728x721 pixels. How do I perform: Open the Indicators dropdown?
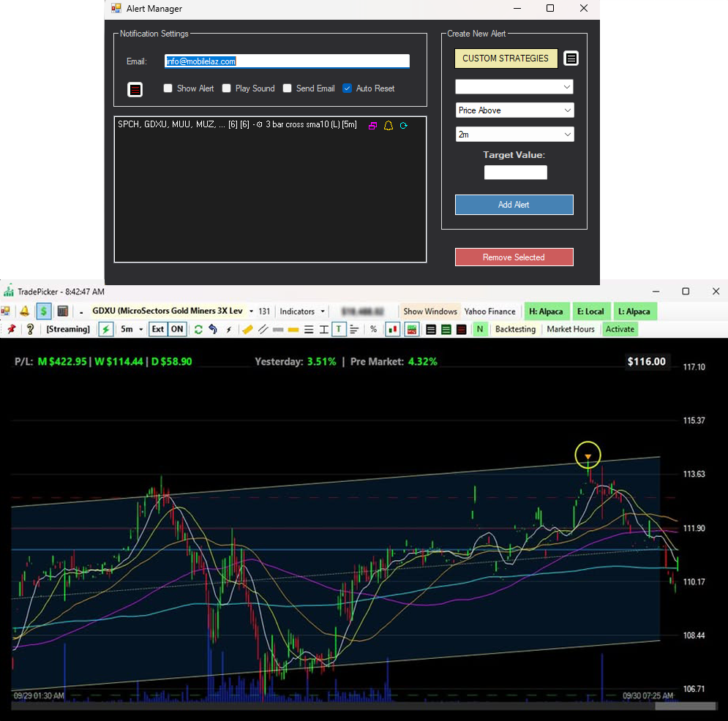coord(301,312)
